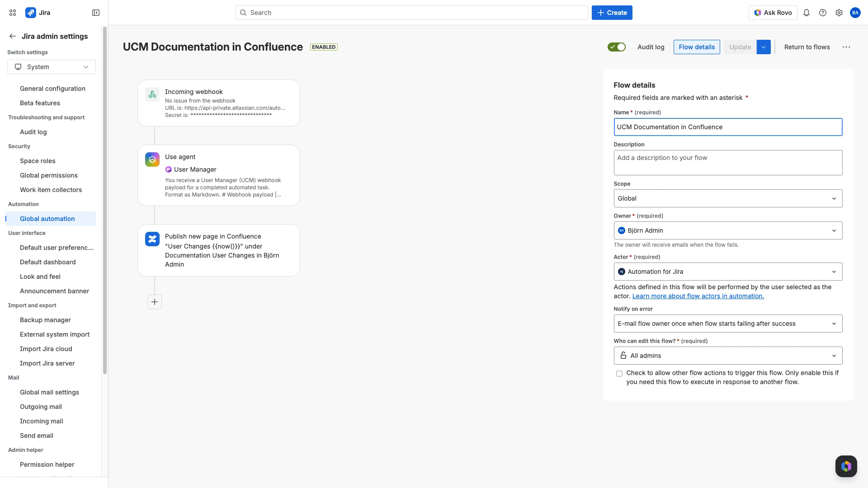Select Publish new page in Confluence step
The height and width of the screenshot is (488, 868).
[219, 250]
